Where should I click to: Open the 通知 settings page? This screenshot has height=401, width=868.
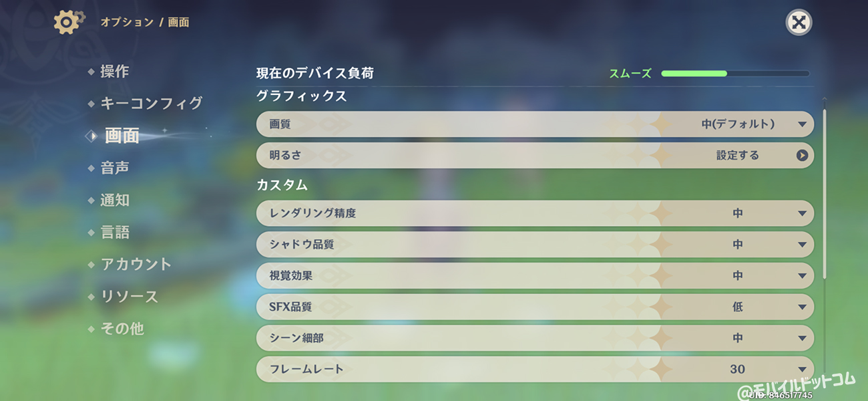(x=115, y=200)
